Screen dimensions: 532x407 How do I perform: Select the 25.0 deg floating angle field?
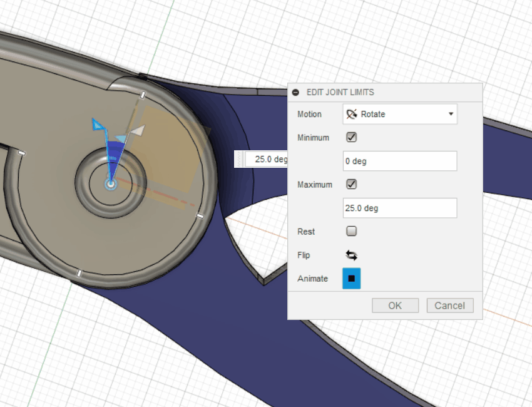click(267, 159)
